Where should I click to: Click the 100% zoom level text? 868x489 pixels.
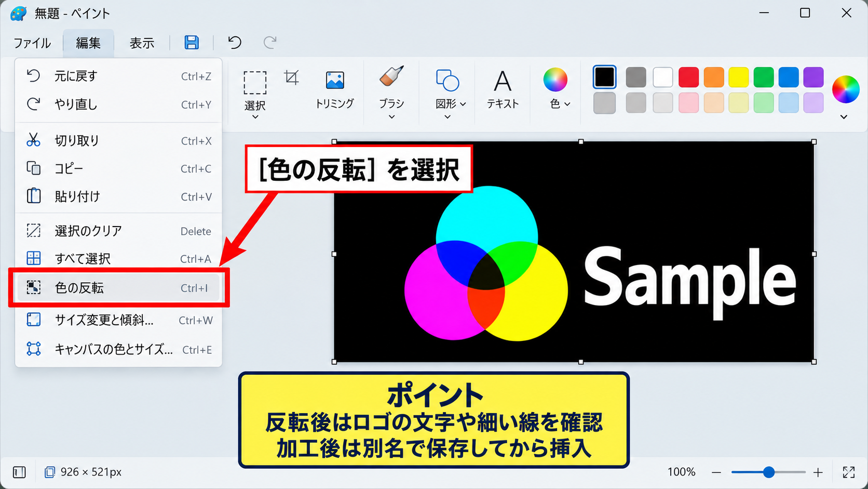point(681,472)
